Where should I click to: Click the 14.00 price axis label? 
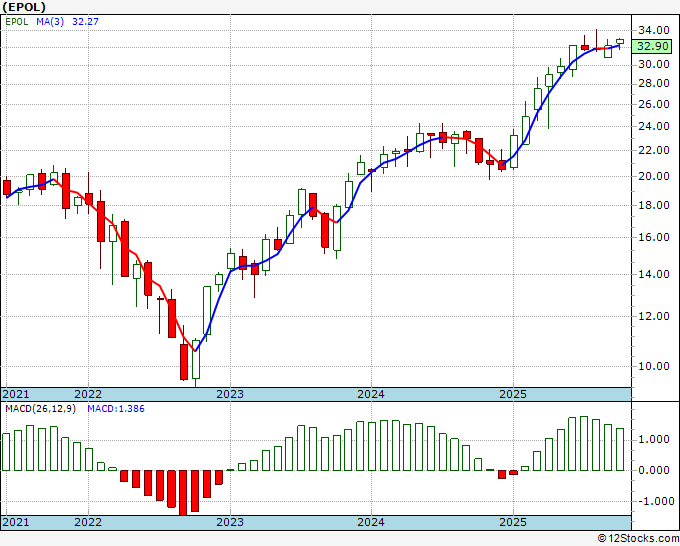point(654,274)
